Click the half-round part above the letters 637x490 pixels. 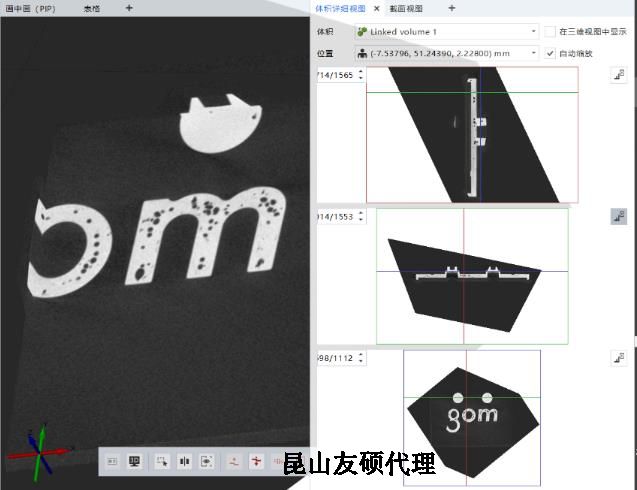point(221,124)
